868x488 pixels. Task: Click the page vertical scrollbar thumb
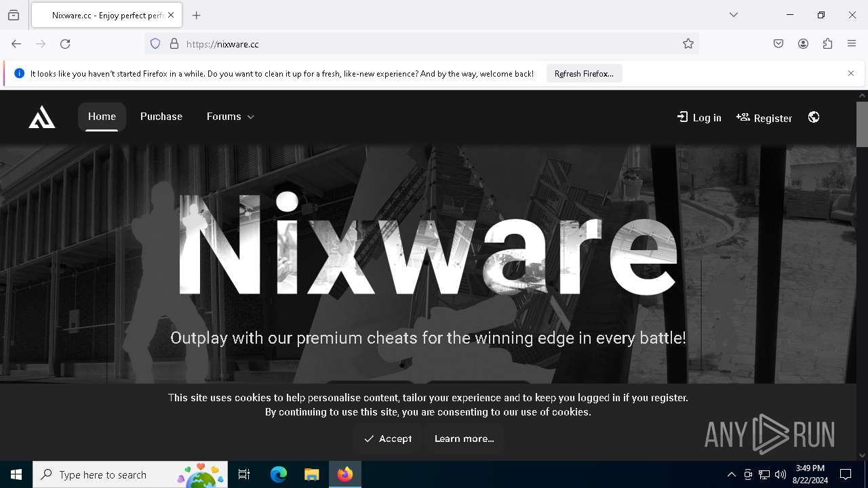click(862, 124)
